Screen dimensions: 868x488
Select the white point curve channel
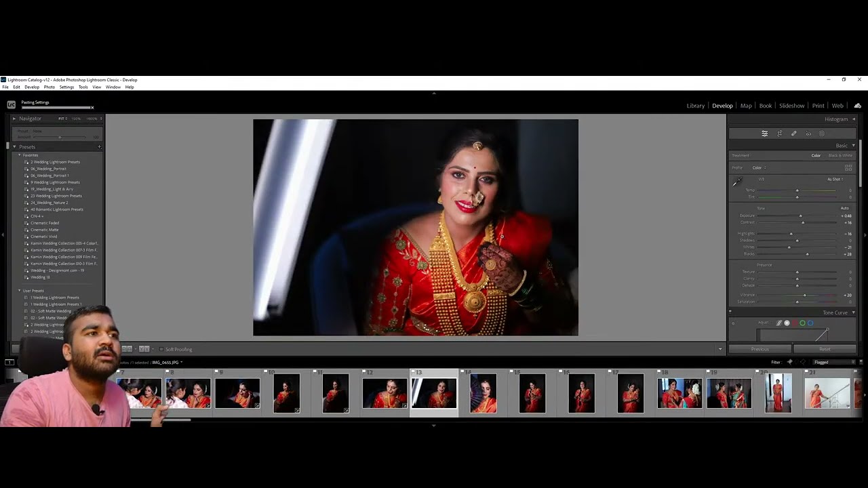pyautogui.click(x=787, y=323)
